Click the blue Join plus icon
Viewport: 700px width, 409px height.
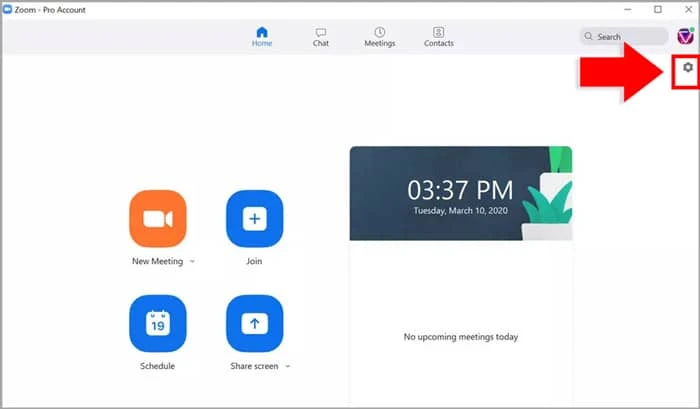(x=254, y=219)
